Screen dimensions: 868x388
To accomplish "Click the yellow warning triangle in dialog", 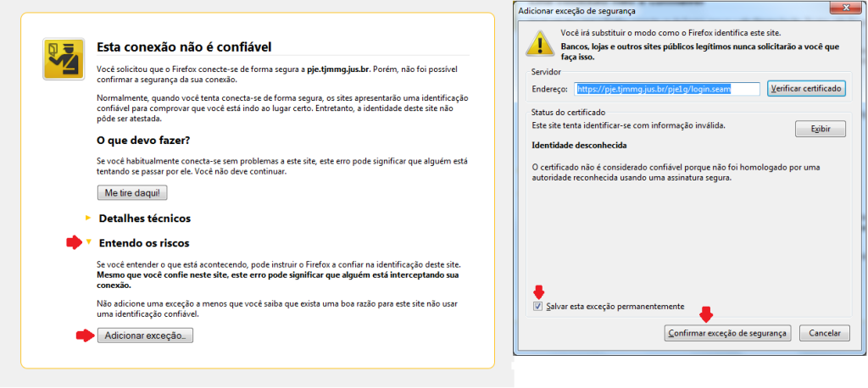I will tap(538, 44).
